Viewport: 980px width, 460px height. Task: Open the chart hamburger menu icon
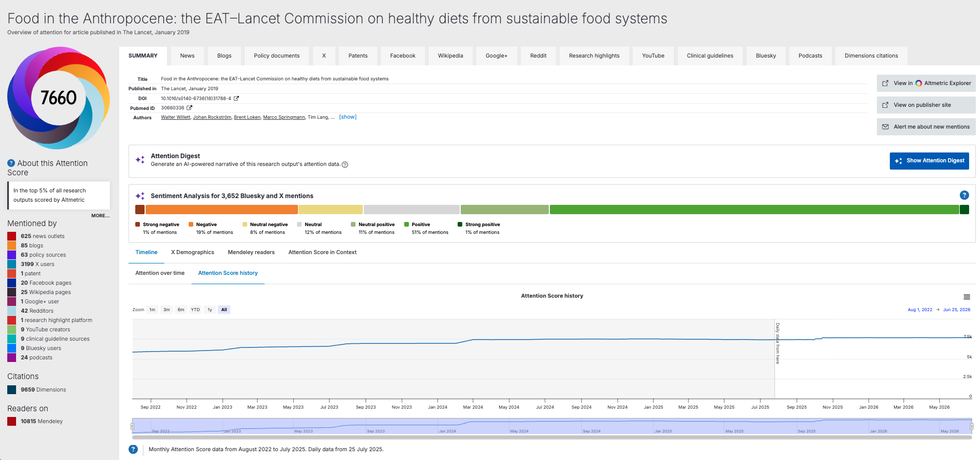(x=967, y=297)
